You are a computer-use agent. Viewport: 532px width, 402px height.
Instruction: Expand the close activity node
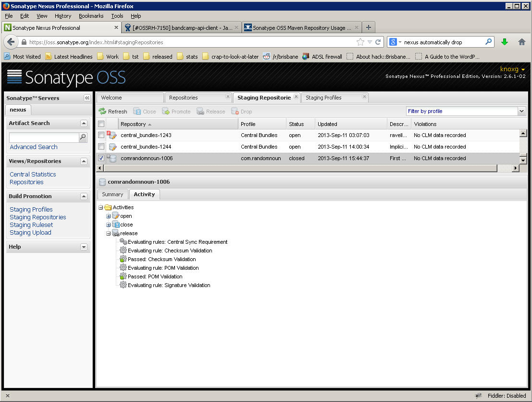click(x=108, y=225)
